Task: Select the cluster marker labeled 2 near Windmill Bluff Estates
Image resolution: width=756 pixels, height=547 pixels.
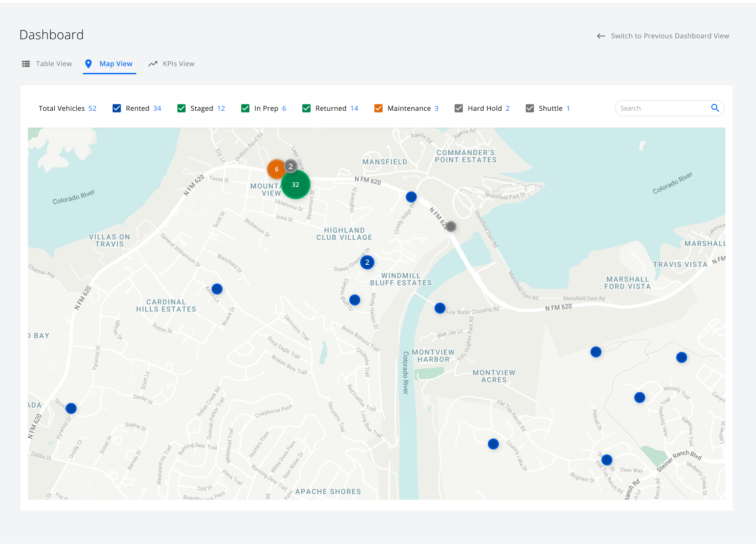Action: click(x=367, y=262)
